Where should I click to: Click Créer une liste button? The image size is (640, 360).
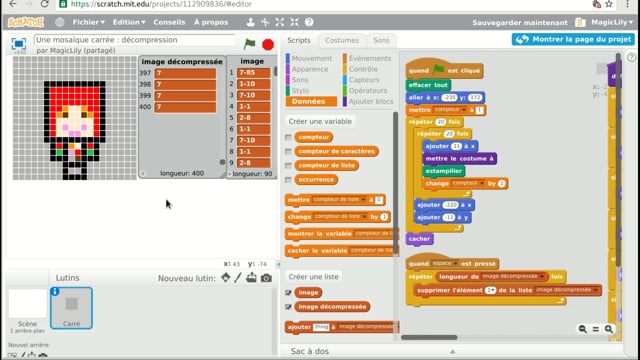point(313,277)
